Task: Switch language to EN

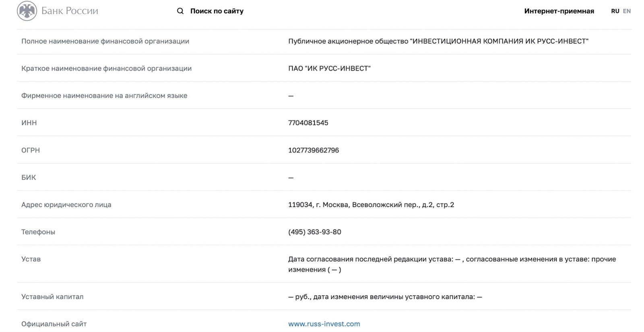Action: (x=627, y=11)
